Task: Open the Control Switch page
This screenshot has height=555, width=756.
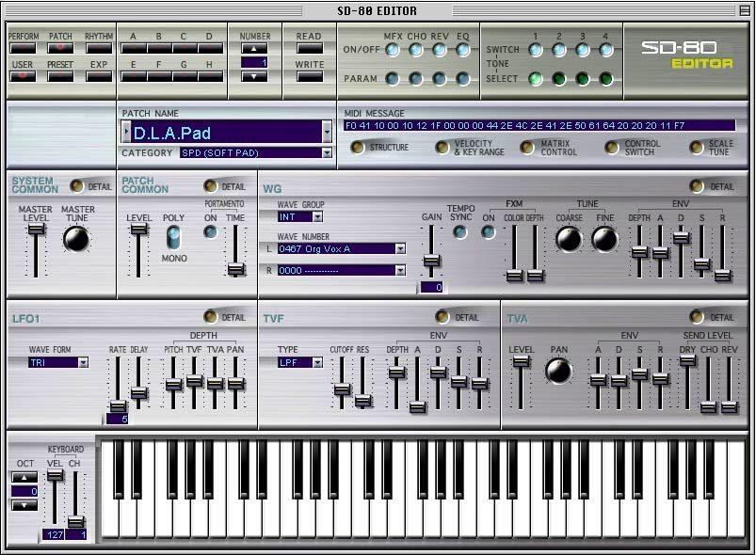Action: pos(612,148)
